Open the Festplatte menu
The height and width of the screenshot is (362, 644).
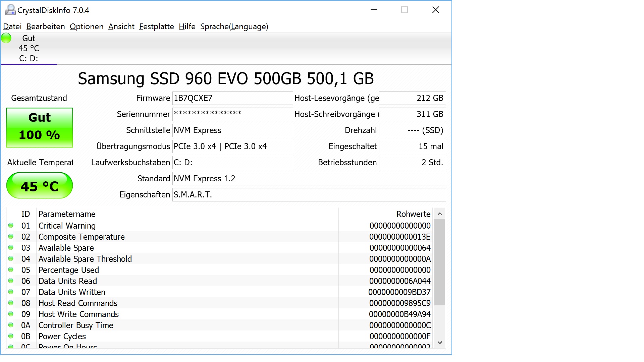tap(156, 26)
